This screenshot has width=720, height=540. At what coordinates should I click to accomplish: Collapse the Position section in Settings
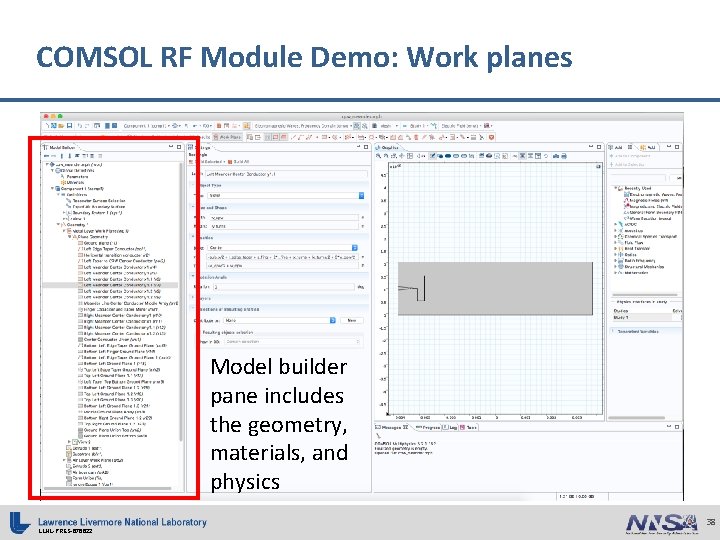coord(193,237)
